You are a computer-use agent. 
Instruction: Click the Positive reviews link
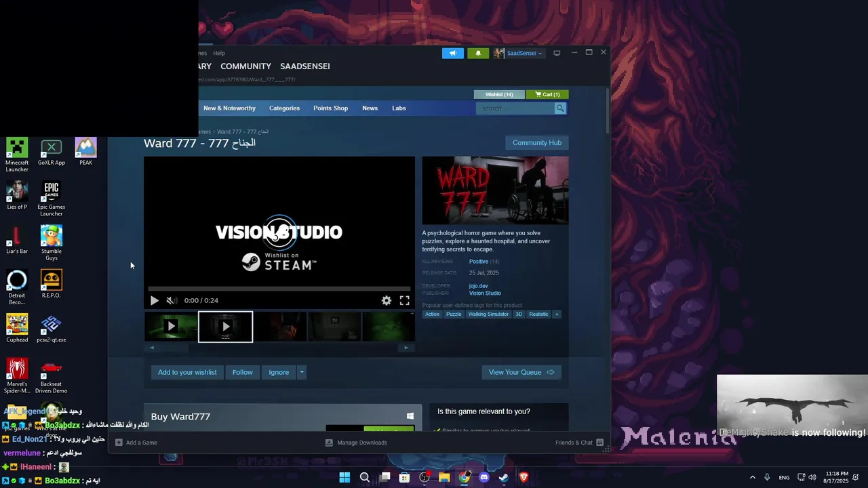coord(479,262)
